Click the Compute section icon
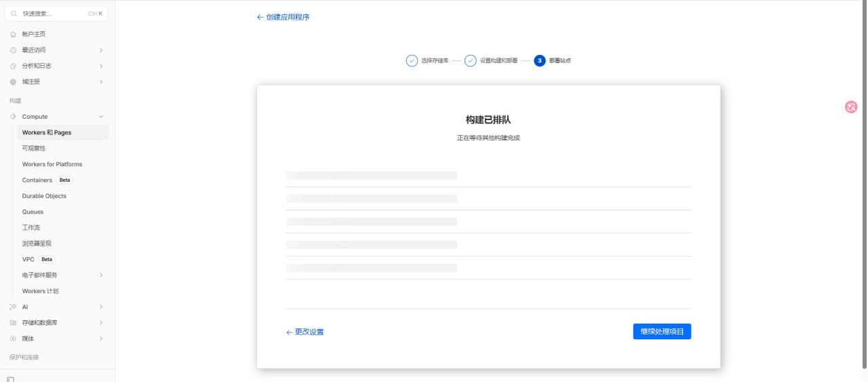 [x=13, y=117]
